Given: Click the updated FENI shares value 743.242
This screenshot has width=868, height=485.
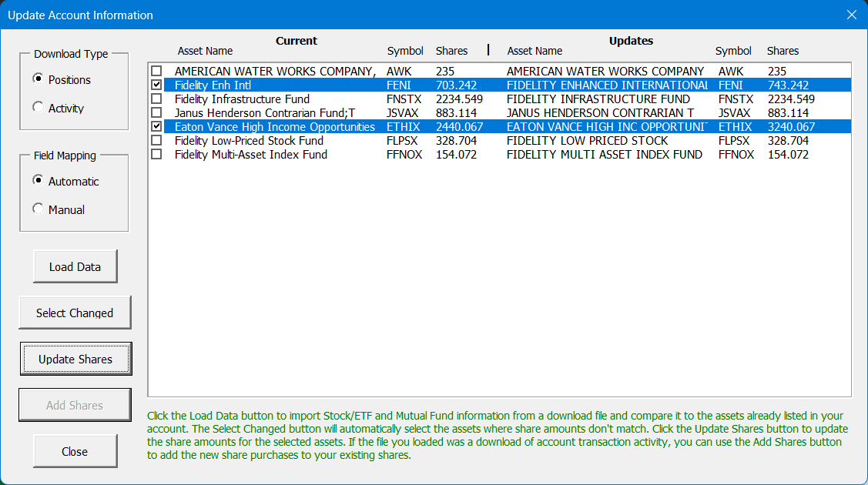Looking at the screenshot, I should [789, 85].
